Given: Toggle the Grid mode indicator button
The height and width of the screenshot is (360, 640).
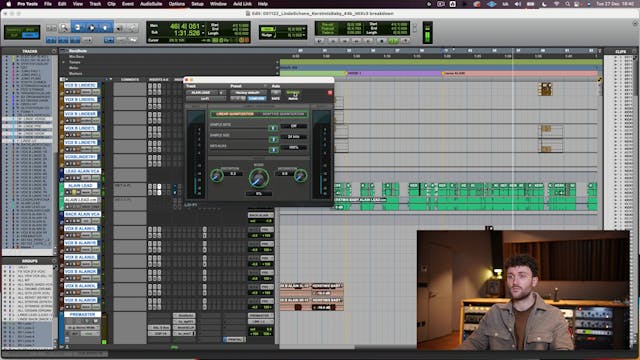Looking at the screenshot, I should [31, 36].
